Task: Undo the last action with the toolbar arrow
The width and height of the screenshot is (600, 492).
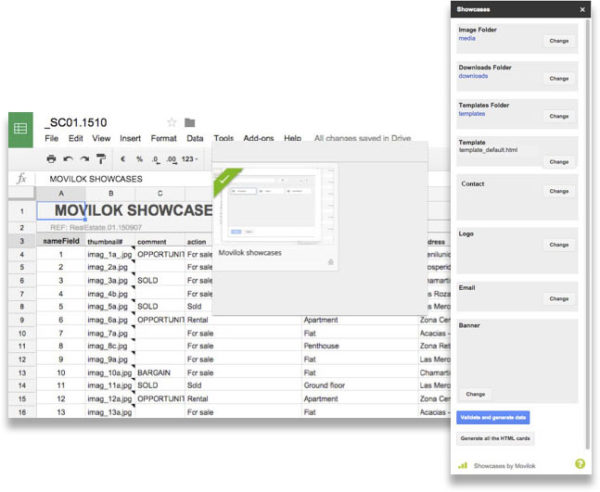Action: pos(68,159)
